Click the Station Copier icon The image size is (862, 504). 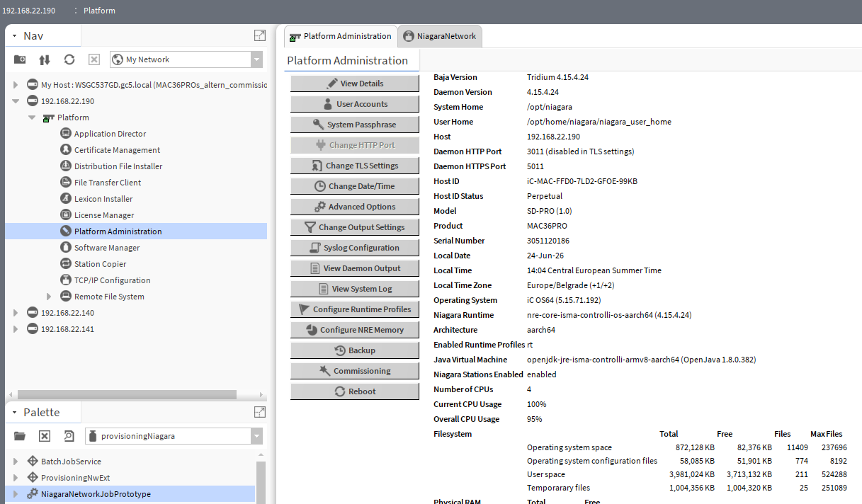tap(66, 264)
